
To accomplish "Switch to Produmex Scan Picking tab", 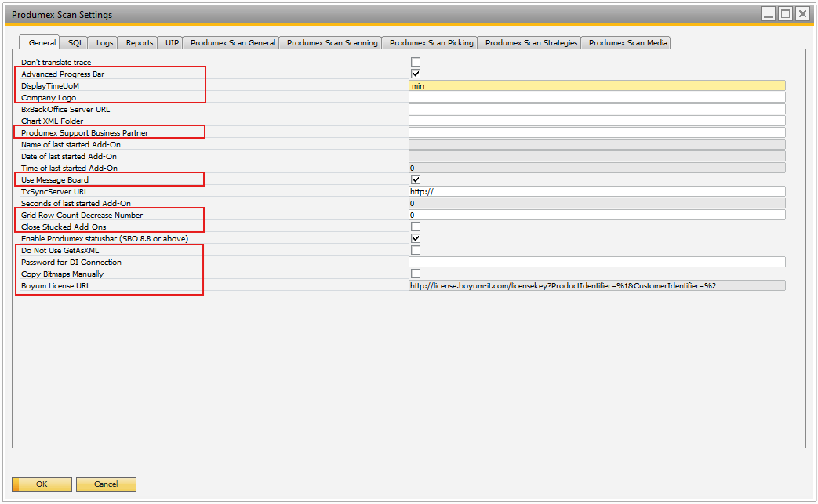I will tap(431, 43).
